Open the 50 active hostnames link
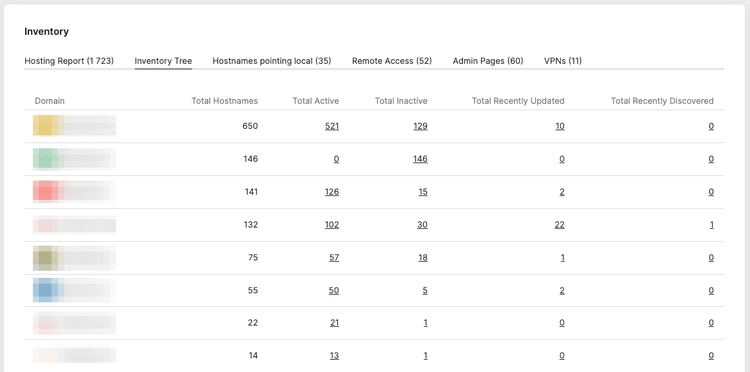 (x=334, y=291)
